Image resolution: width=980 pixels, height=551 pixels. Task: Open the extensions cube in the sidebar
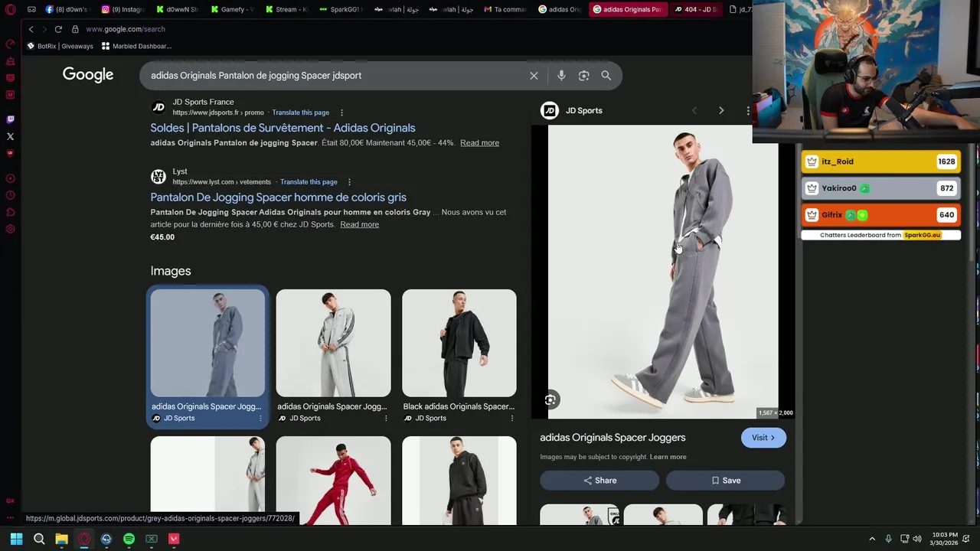click(10, 212)
